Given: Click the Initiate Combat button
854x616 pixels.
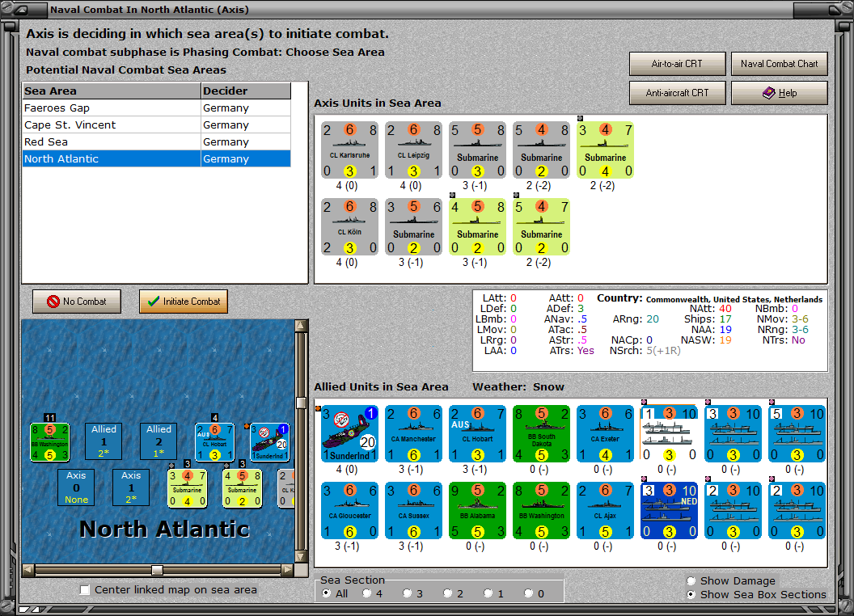Looking at the screenshot, I should click(184, 302).
